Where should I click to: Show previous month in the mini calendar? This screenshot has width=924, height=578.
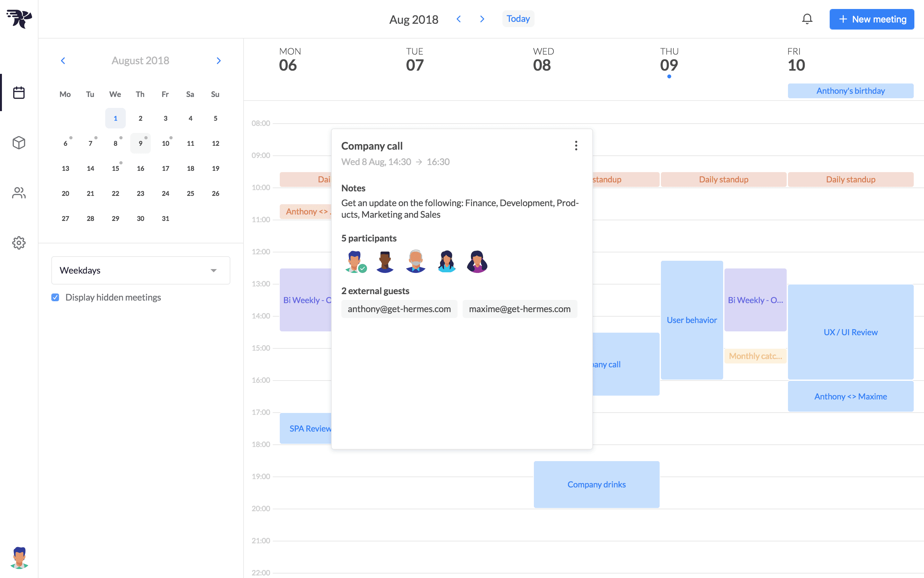(63, 60)
